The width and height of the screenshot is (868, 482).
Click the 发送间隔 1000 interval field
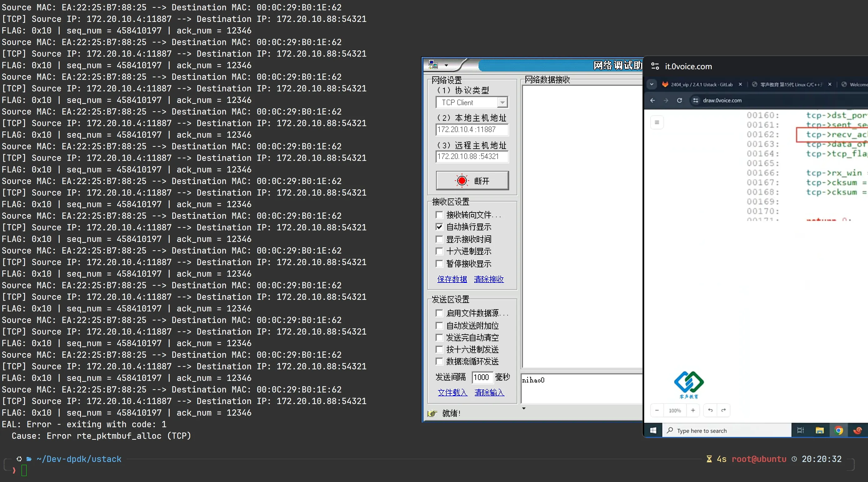point(482,377)
